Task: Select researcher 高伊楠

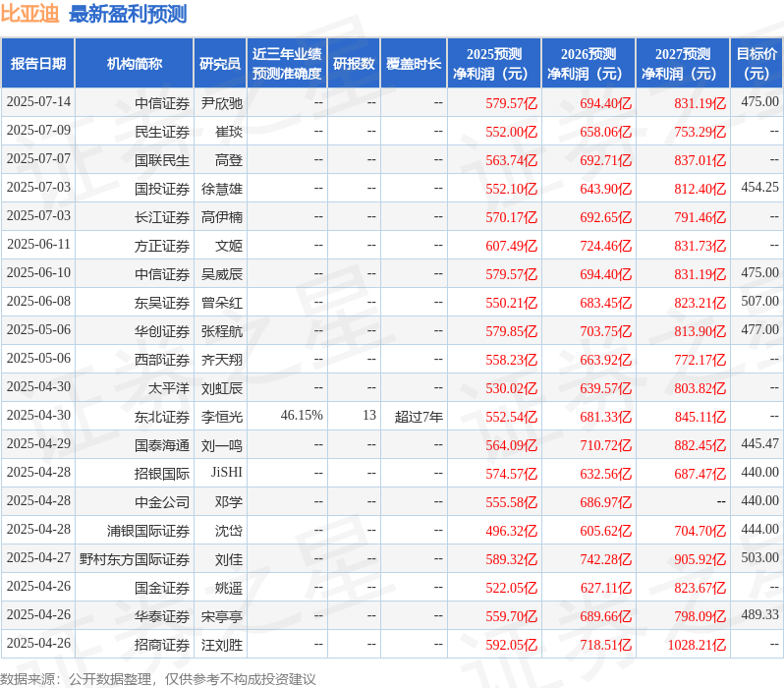Action: pos(222,217)
